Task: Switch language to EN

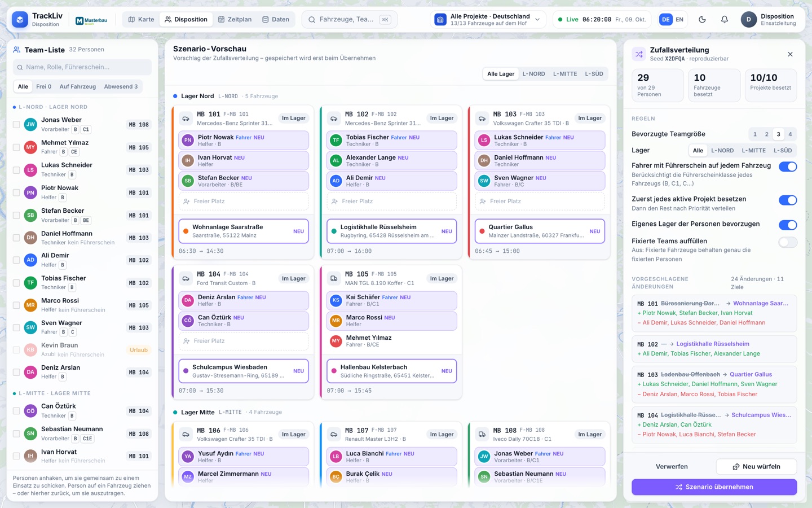Action: click(x=679, y=20)
